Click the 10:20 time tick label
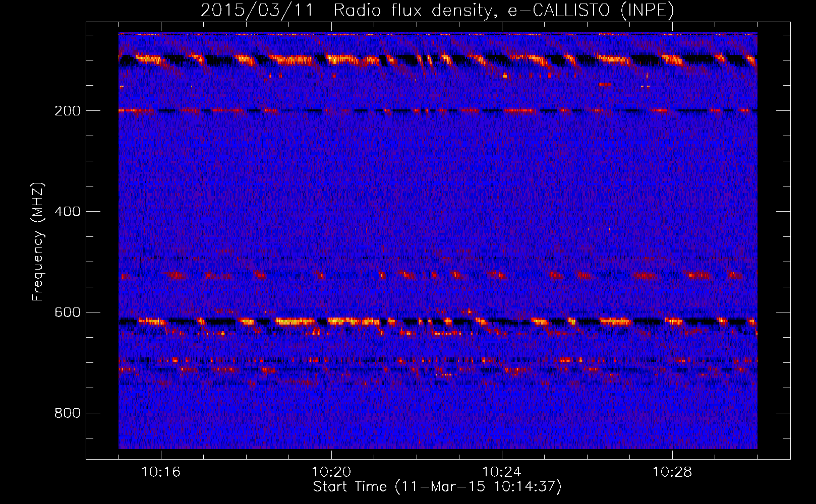The image size is (816, 504). (x=331, y=472)
